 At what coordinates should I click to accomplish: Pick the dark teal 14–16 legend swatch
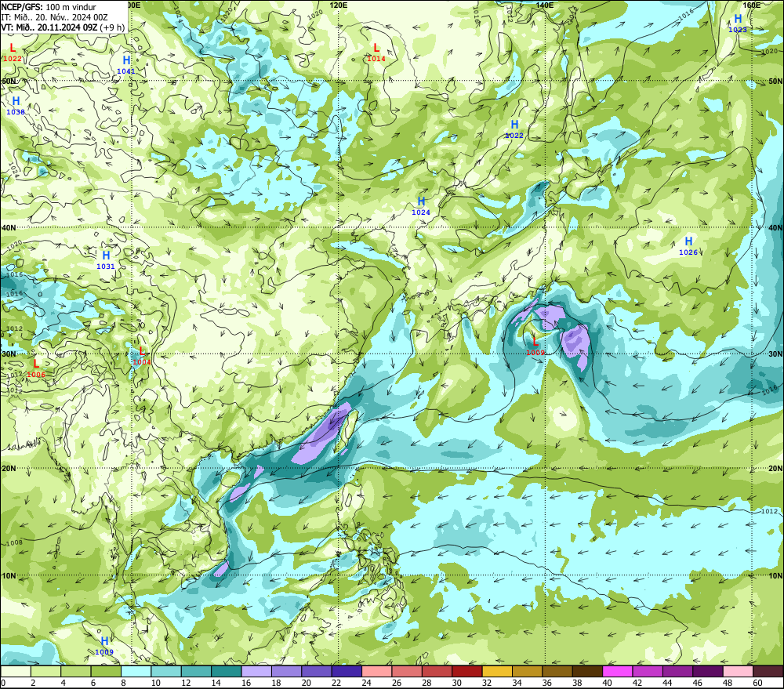227,671
